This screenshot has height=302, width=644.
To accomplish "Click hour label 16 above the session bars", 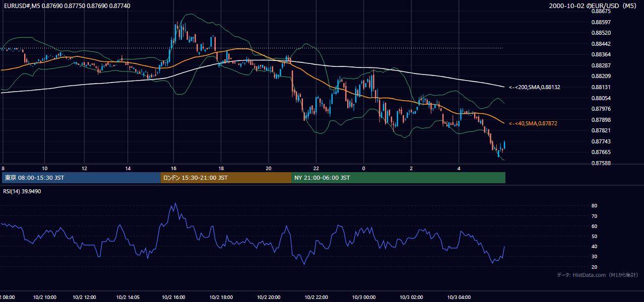I will 173,168.
